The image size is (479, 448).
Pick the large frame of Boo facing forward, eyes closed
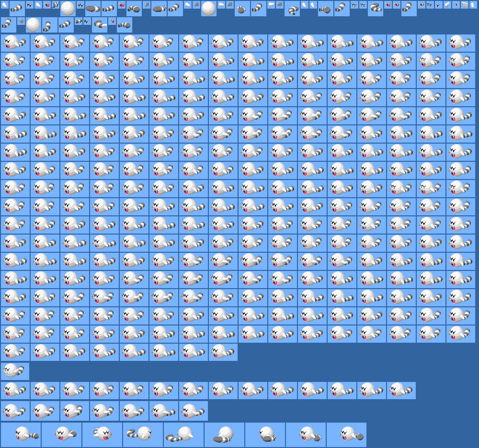pyautogui.click(x=103, y=435)
